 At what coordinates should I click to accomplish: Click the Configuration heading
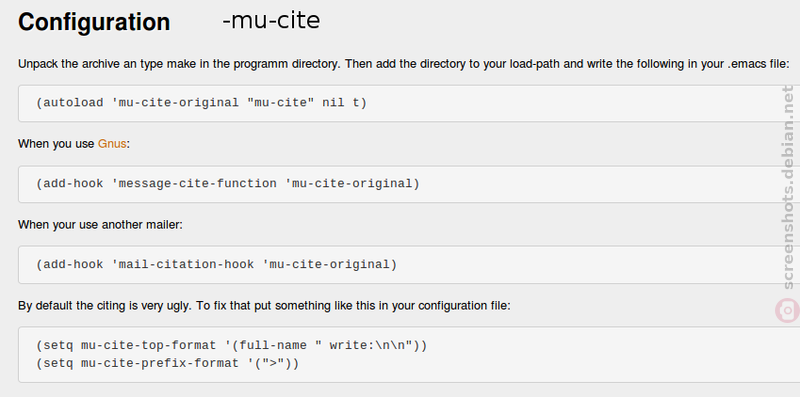click(x=94, y=22)
